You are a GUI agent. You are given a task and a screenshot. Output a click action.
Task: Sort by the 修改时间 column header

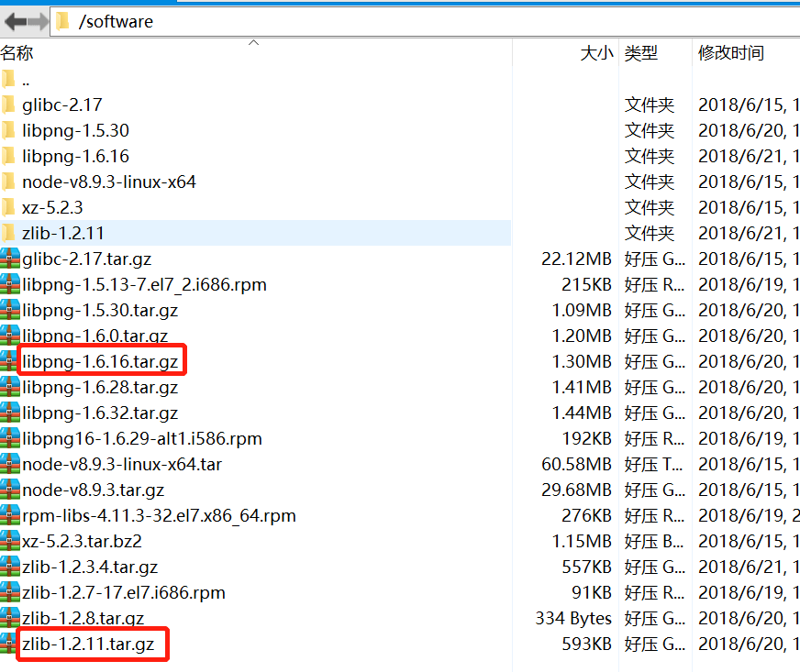click(730, 53)
